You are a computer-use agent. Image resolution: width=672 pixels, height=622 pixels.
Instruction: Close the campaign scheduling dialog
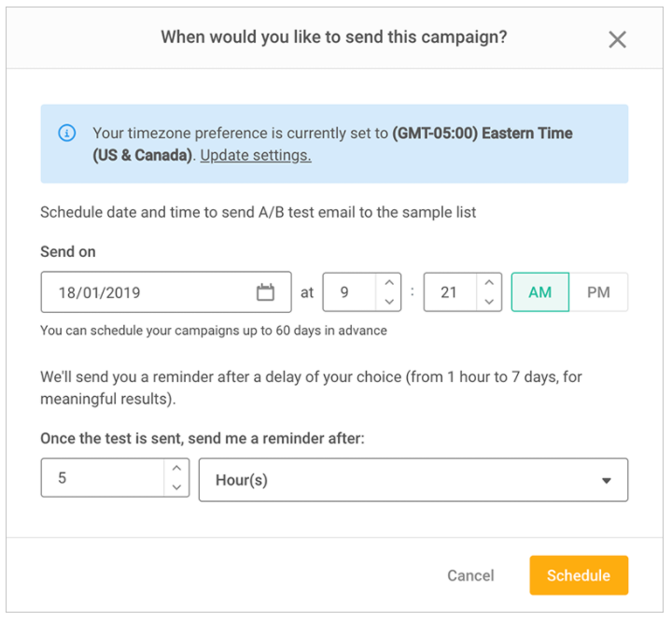(x=617, y=39)
